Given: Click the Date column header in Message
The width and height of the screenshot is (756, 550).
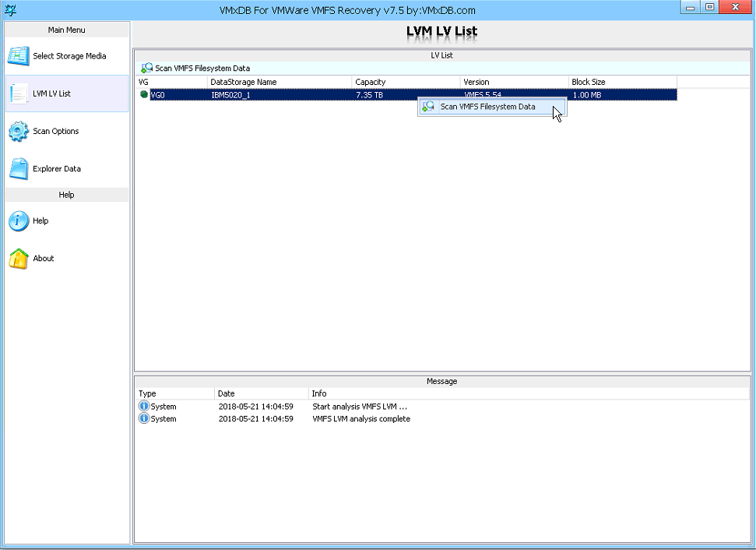Looking at the screenshot, I should (262, 393).
